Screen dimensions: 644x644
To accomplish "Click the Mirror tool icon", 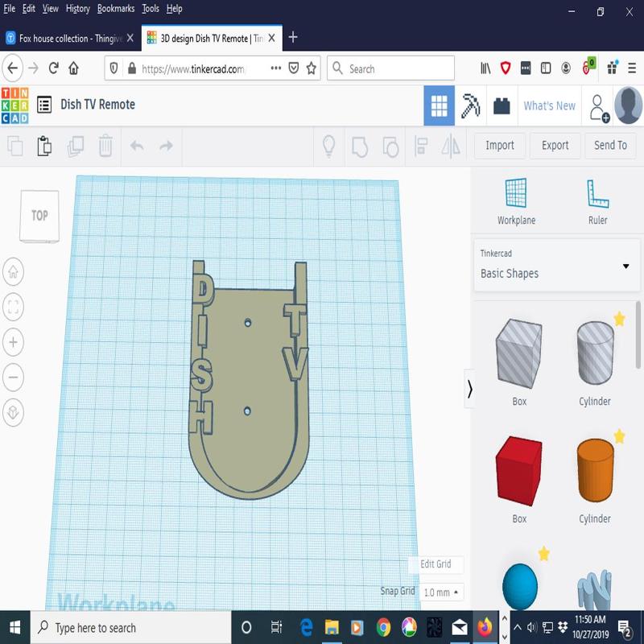I will [x=451, y=146].
